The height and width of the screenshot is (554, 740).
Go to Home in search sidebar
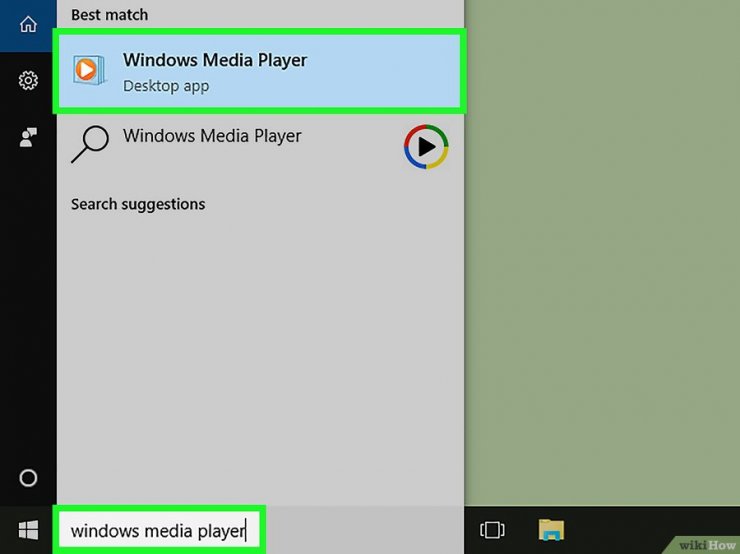coord(28,24)
